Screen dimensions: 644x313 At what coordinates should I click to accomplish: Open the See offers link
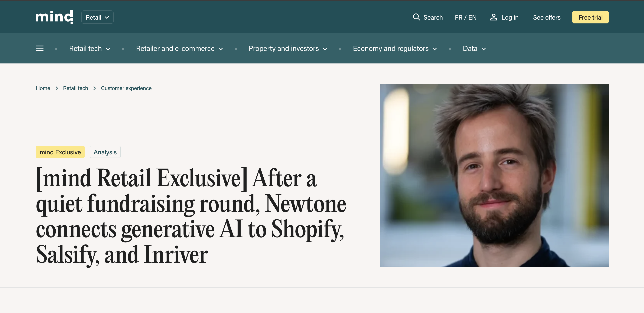tap(546, 17)
